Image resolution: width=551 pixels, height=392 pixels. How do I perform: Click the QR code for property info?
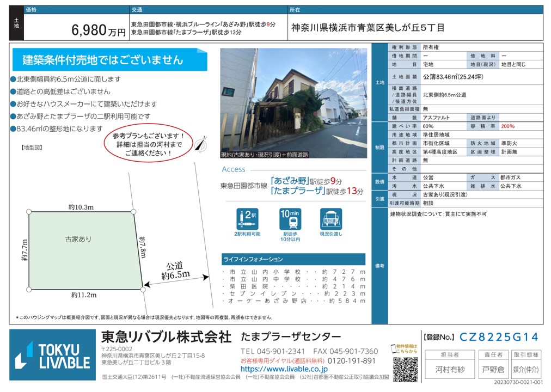[406, 369]
